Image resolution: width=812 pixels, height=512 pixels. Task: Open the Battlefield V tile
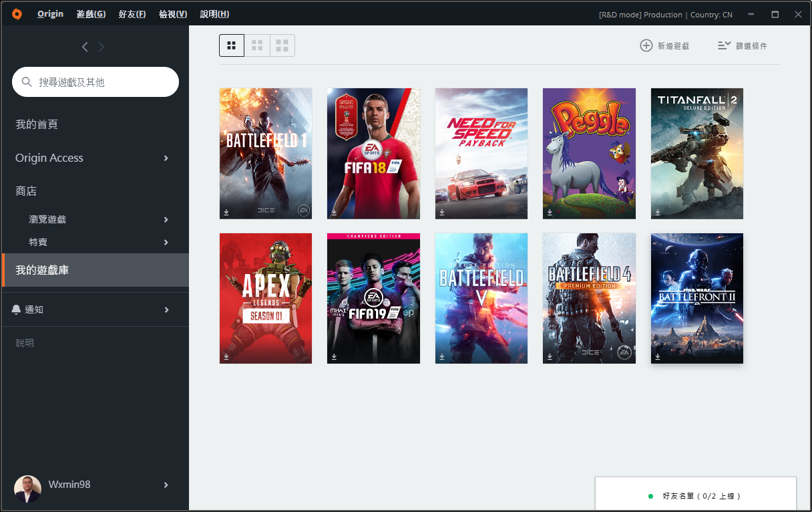(481, 299)
